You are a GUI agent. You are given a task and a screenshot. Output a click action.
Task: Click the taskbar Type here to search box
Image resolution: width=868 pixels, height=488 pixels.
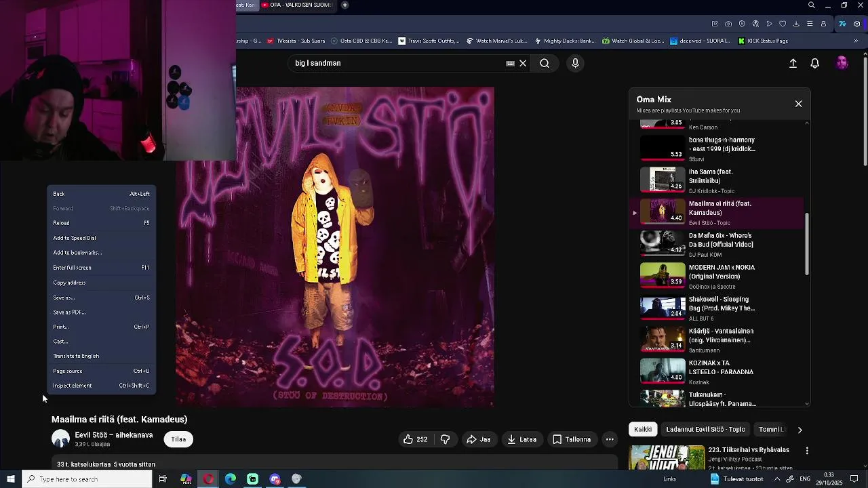click(x=87, y=479)
